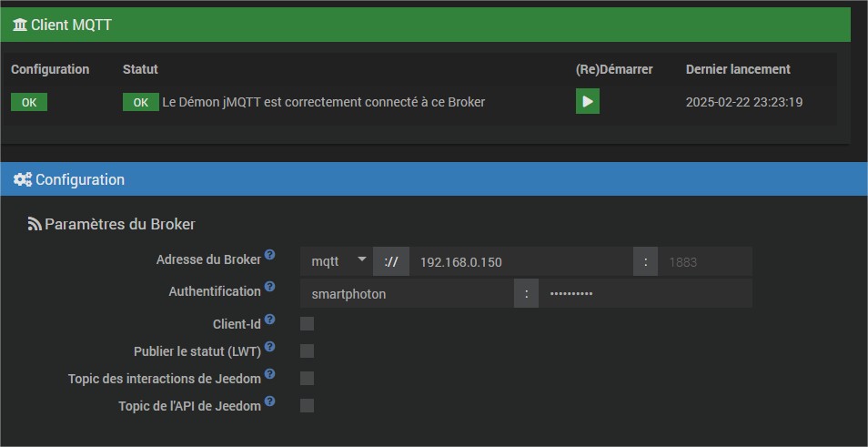The height and width of the screenshot is (447, 868).
Task: Click help icon for Publier le statut (LWT)
Action: tap(269, 347)
